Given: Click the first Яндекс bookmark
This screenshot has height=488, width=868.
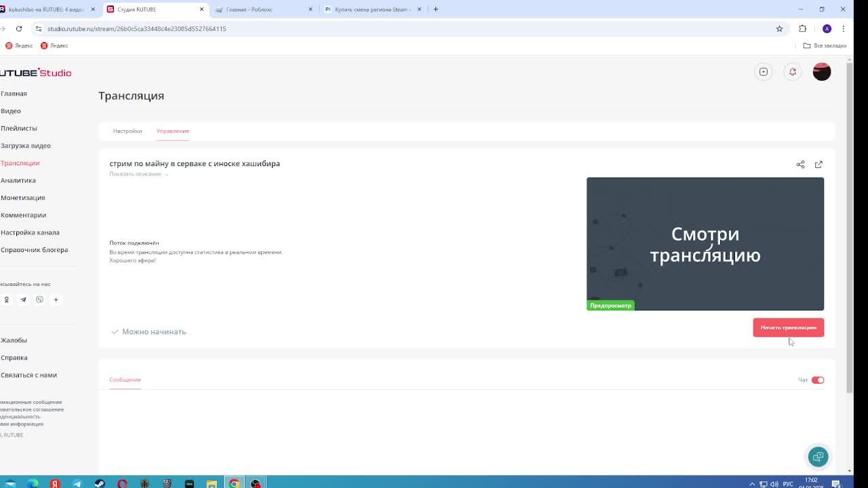Looking at the screenshot, I should [19, 45].
